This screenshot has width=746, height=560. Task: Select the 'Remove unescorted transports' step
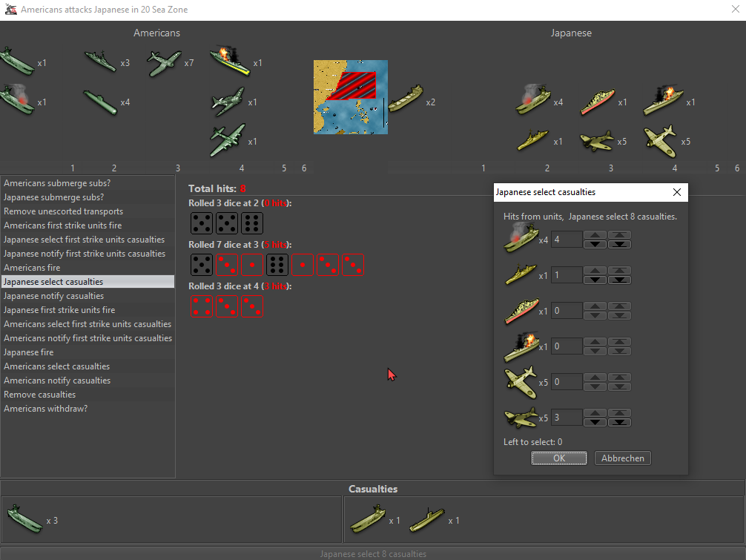pyautogui.click(x=88, y=211)
